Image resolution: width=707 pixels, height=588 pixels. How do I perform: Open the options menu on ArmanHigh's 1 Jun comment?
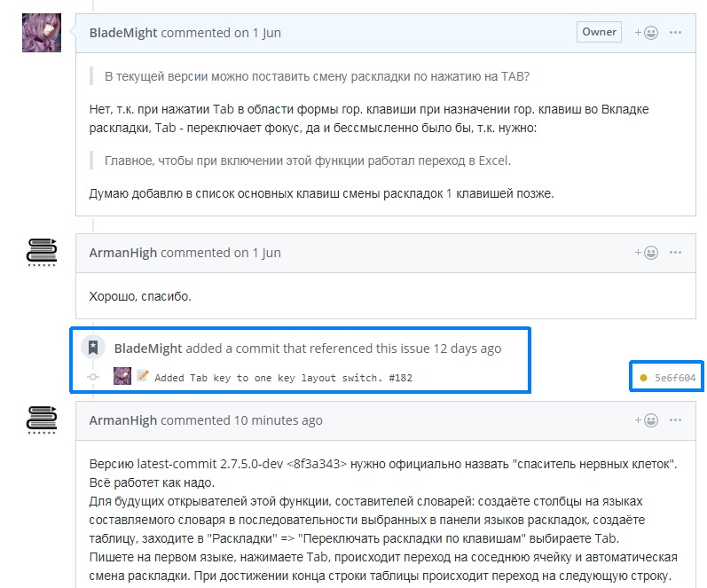click(675, 252)
